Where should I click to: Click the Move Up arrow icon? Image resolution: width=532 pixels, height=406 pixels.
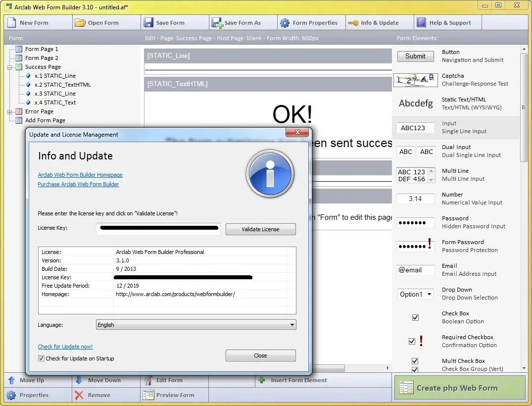click(11, 380)
